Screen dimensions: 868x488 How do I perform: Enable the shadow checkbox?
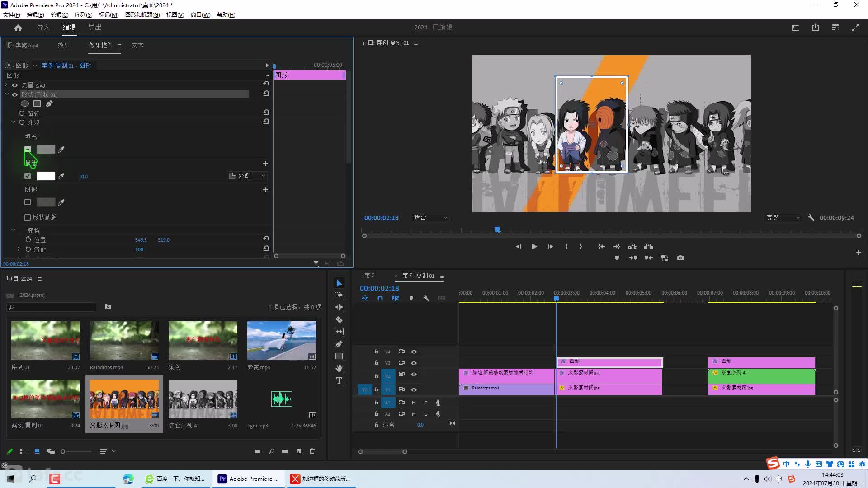[x=28, y=202]
